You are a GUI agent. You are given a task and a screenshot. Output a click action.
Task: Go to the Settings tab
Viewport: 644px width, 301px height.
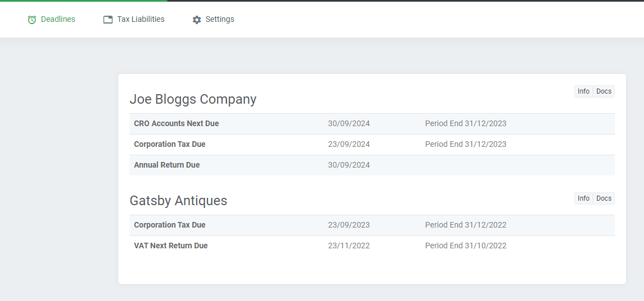(213, 19)
